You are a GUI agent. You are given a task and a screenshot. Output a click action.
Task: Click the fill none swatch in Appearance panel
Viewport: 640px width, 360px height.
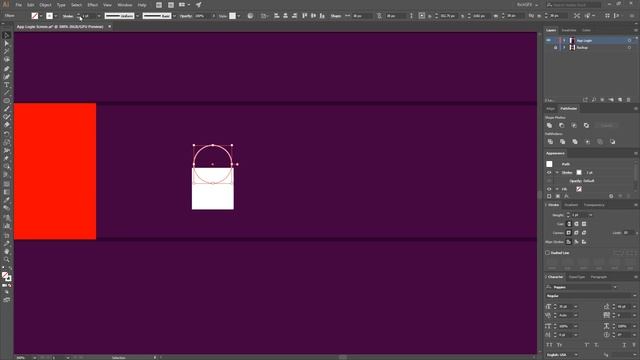tap(579, 189)
